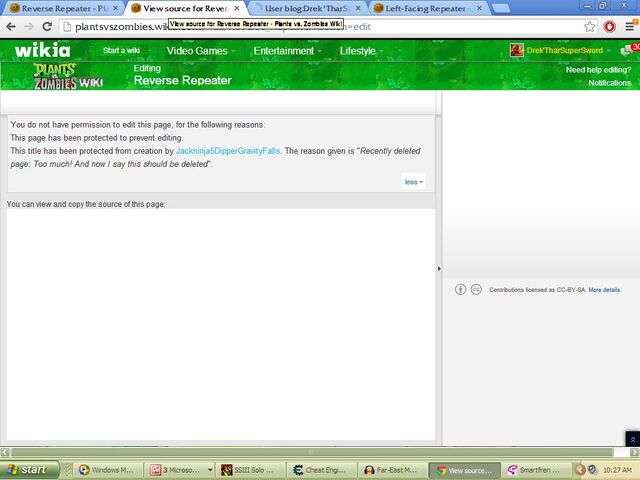Reload the page with the refresh icon
This screenshot has height=480, width=640.
(47, 27)
